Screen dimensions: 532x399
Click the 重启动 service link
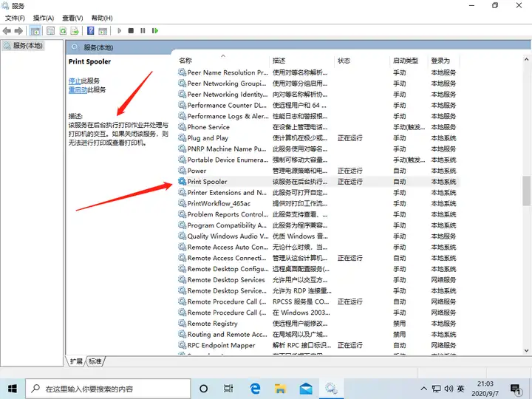pos(78,89)
